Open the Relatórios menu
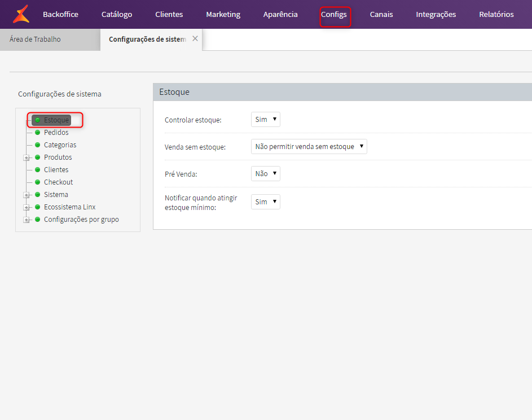 (x=496, y=14)
